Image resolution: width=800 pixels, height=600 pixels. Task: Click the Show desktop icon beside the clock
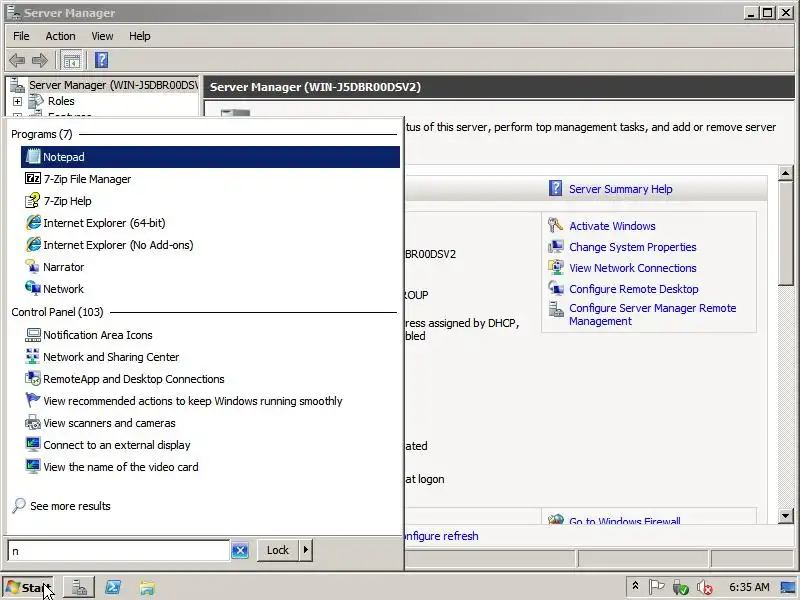click(x=788, y=587)
